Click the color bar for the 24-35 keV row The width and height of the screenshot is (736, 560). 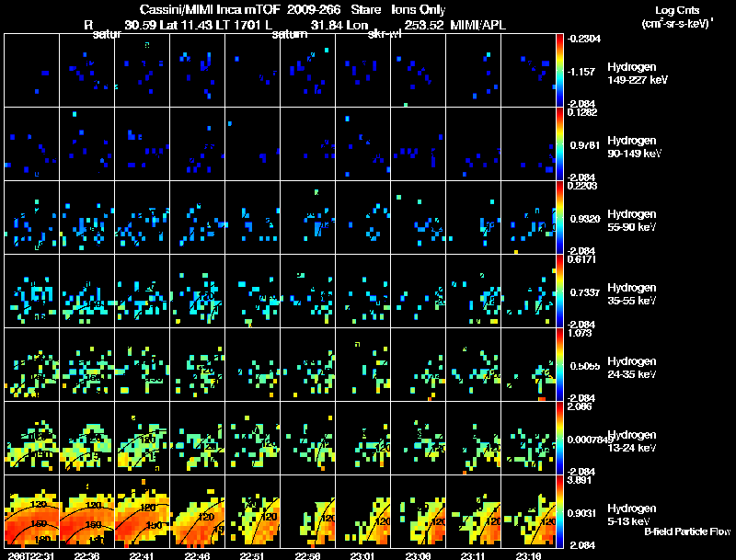559,364
